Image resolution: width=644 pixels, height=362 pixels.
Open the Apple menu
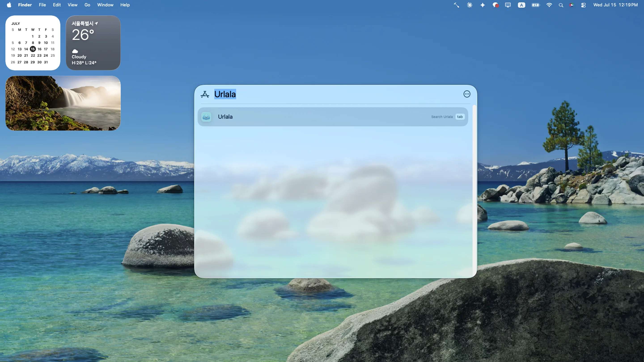pyautogui.click(x=9, y=5)
